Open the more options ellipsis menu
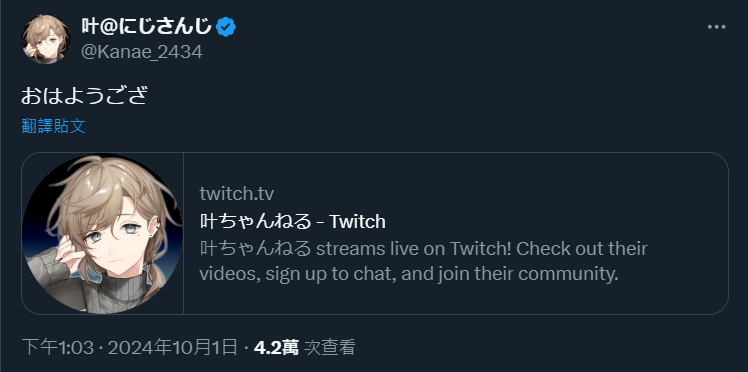Screen dimensions: 748x372 [x=716, y=27]
